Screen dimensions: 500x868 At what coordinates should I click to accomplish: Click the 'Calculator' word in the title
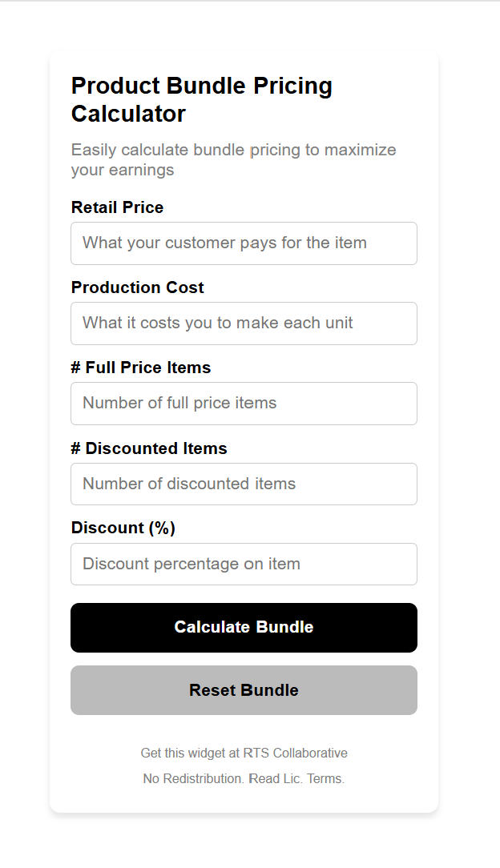(128, 114)
